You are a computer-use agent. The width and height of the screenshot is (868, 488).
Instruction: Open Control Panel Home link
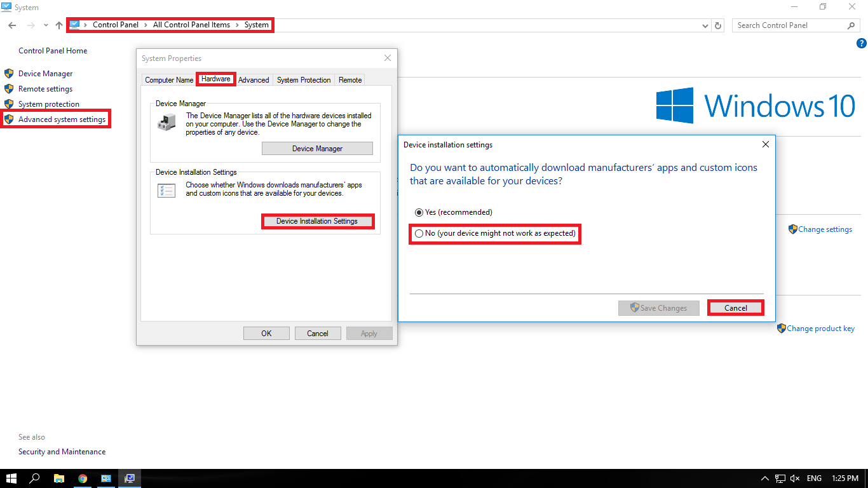(x=53, y=51)
